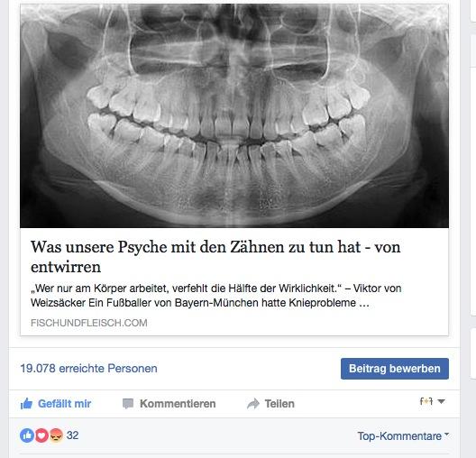The width and height of the screenshot is (476, 458).
Task: Expand the post-as dropdown arrow
Action: [x=442, y=401]
